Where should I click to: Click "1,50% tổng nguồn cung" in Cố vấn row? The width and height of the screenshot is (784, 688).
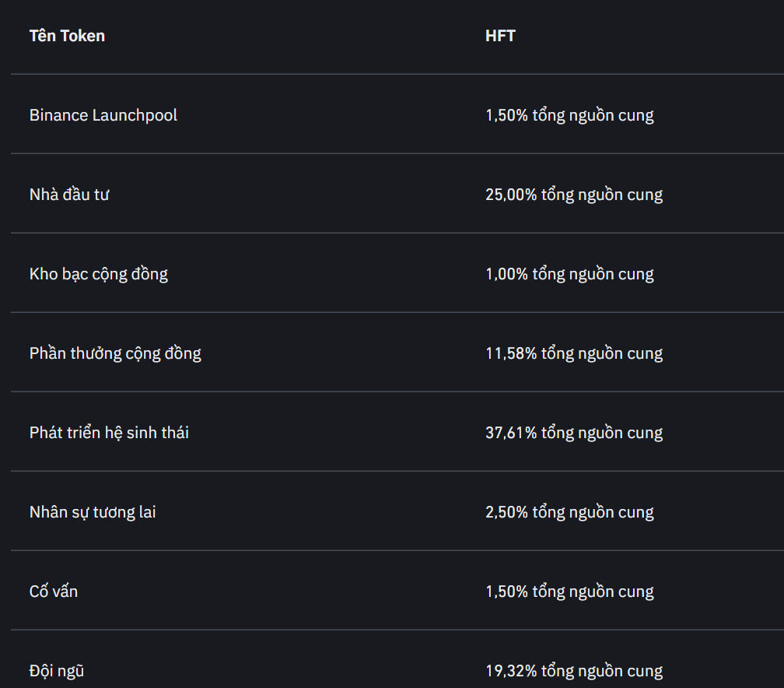click(569, 591)
